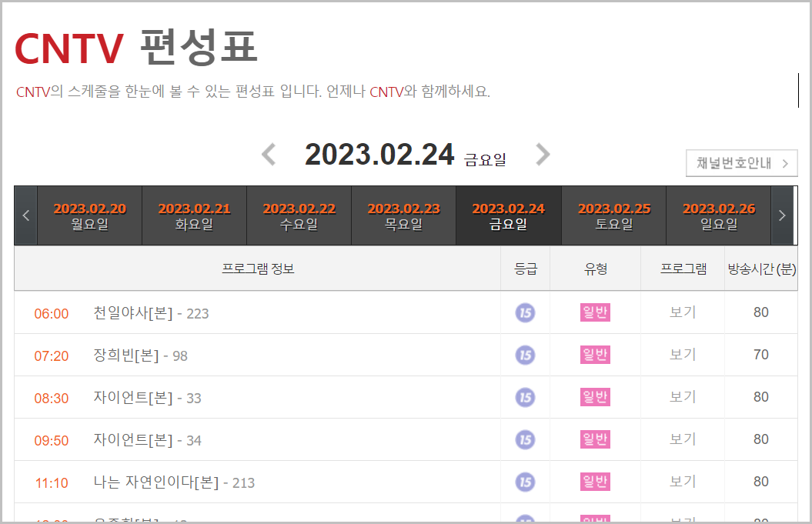Go to previous day using large left arrow
The image size is (812, 524).
(269, 155)
